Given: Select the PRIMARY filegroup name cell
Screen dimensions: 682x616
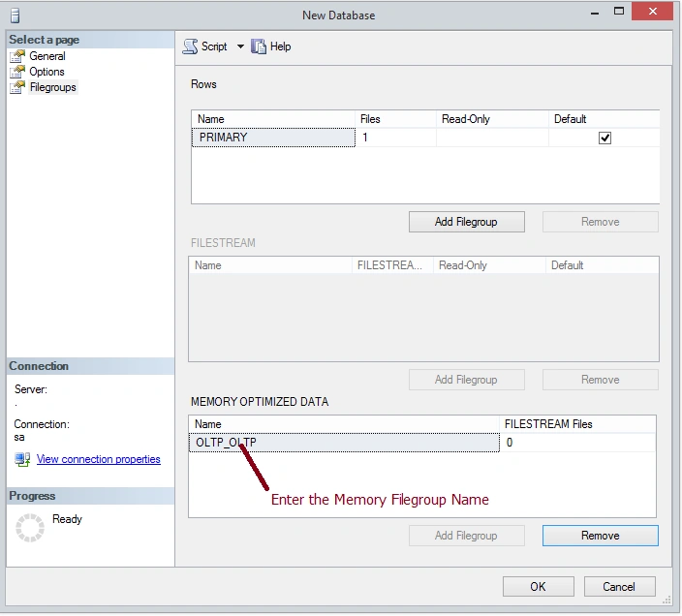Looking at the screenshot, I should [273, 138].
